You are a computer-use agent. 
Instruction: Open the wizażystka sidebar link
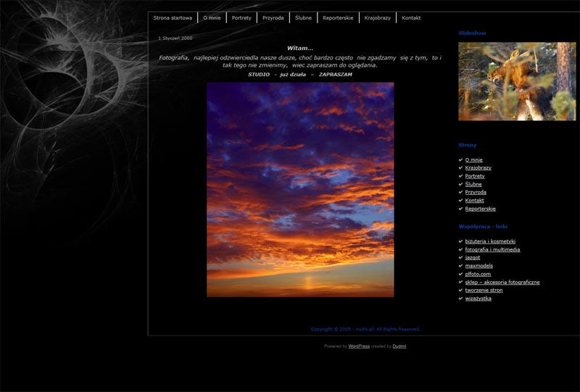coord(478,299)
